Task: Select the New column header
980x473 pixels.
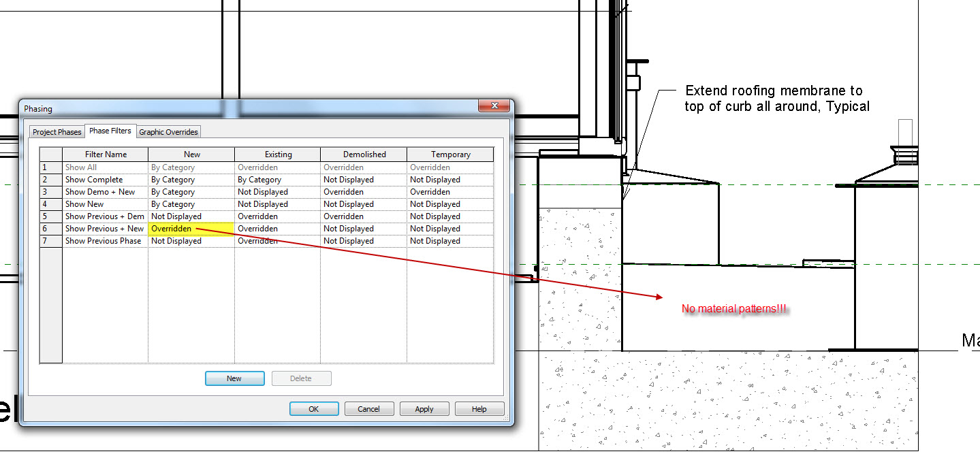Action: point(192,154)
